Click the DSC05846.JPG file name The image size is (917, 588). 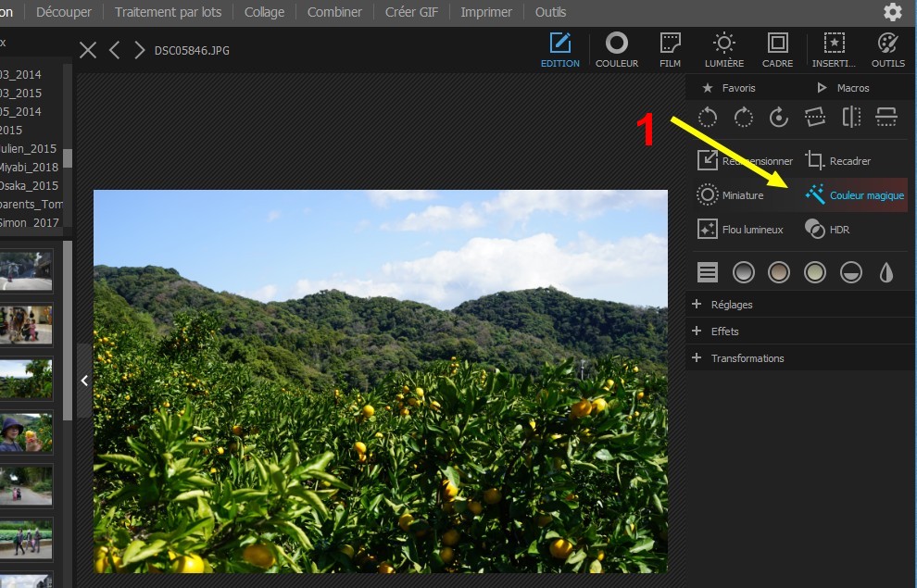click(192, 50)
